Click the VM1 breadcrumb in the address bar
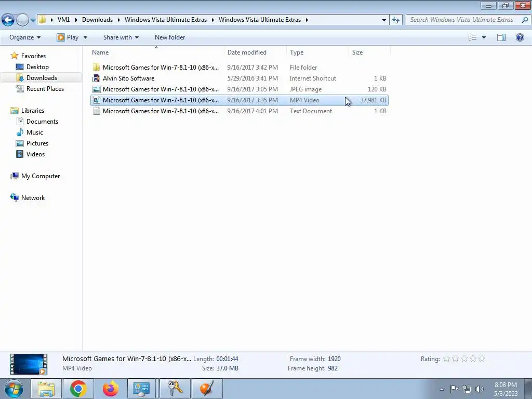Screen dimensions: 532x399 coord(63,20)
